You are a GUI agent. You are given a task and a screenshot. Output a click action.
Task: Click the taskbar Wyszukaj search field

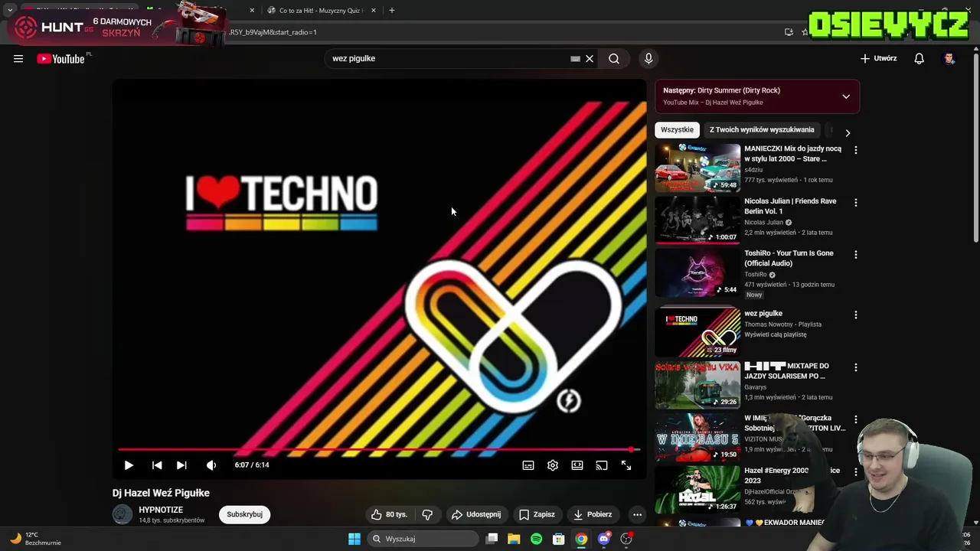[423, 539]
